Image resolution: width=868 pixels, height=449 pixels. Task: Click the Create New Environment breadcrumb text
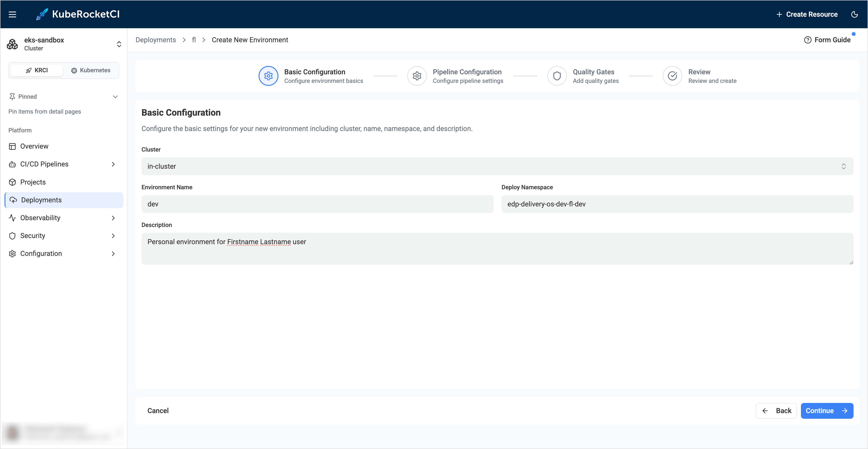point(250,40)
